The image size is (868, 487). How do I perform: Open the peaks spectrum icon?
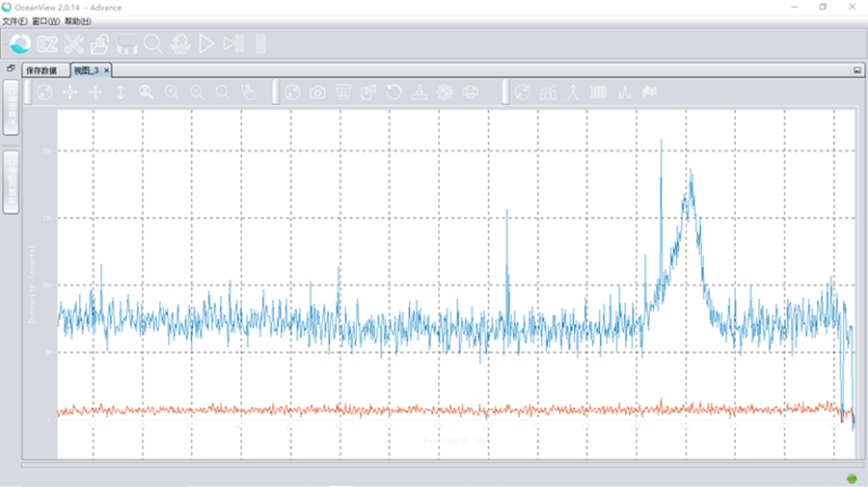624,92
